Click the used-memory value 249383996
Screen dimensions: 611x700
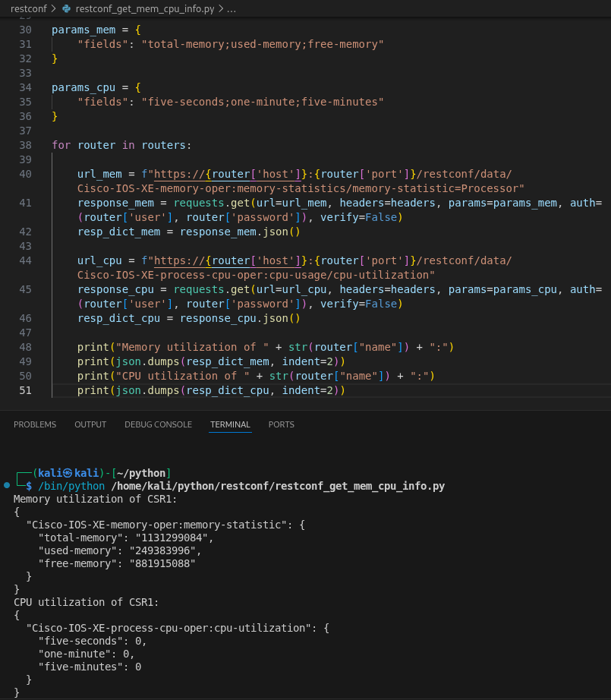click(x=162, y=551)
